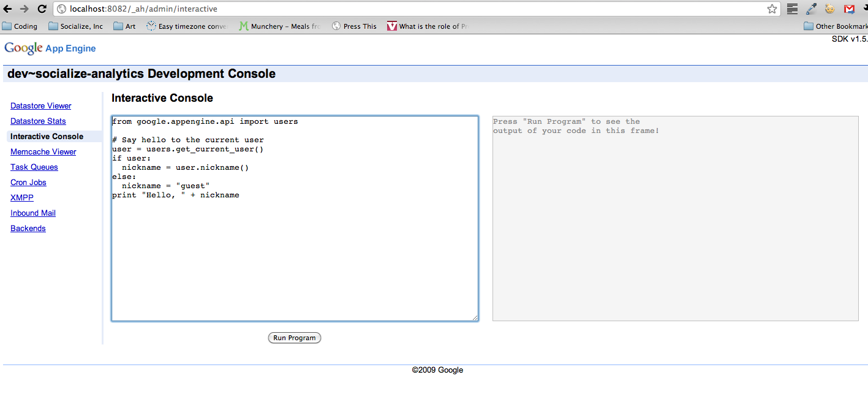Expand the Coding bookmarks folder

(20, 26)
